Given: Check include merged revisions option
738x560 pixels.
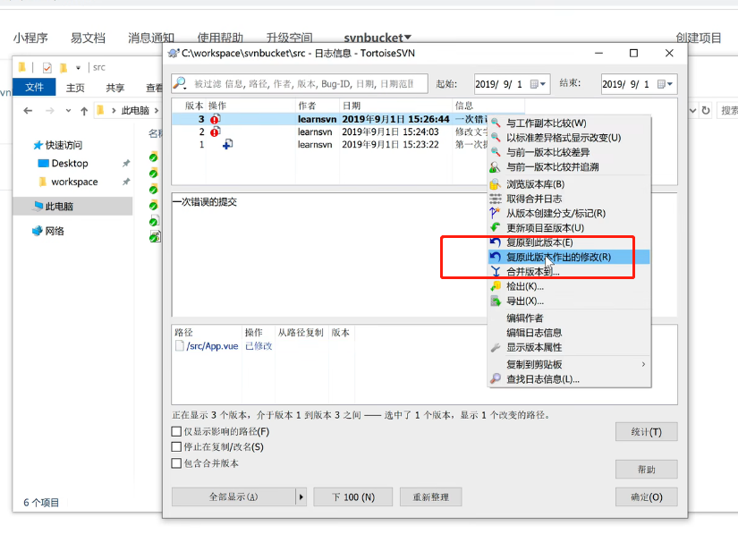Looking at the screenshot, I should (176, 463).
